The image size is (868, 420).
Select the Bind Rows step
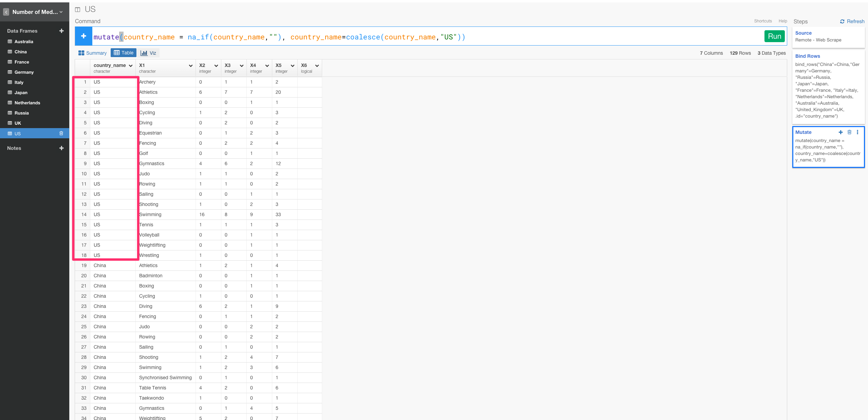pos(807,56)
